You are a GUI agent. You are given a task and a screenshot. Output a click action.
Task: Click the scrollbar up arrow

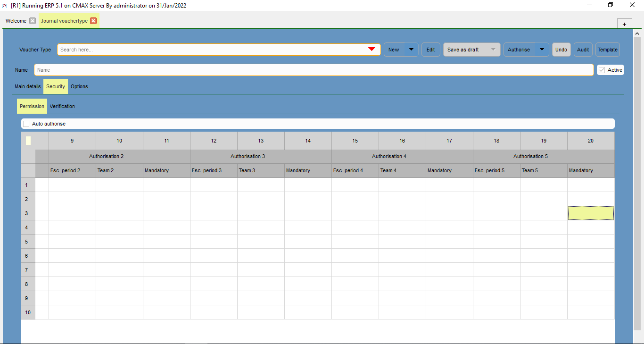[637, 34]
